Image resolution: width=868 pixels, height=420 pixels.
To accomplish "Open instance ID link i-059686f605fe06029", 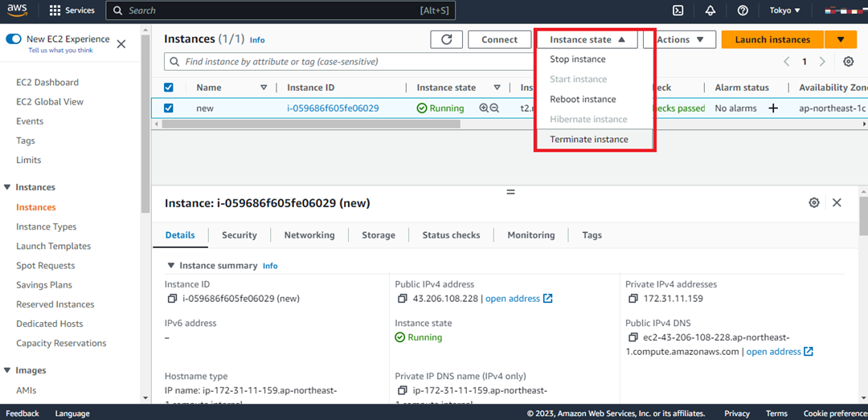I will [x=333, y=108].
